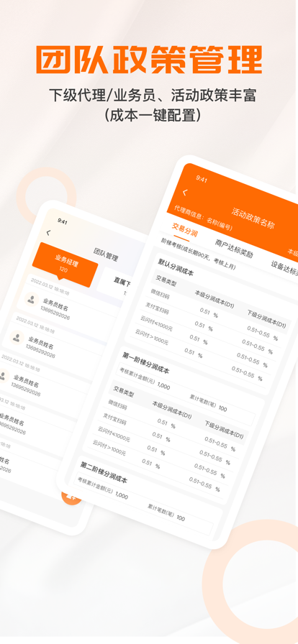Edit 微信扫码 下级 0.51~0.55 value in 默认分润成本
Viewport: 298px width, 644px height.
click(x=258, y=331)
